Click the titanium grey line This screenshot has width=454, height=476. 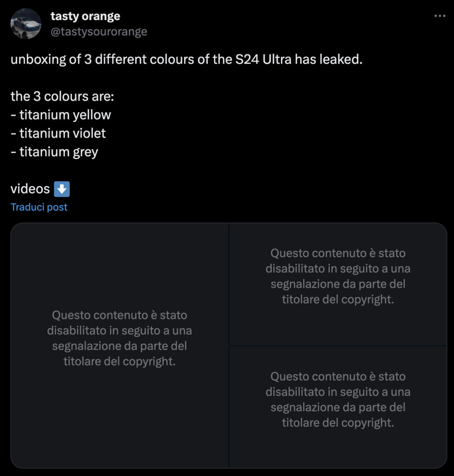point(54,152)
